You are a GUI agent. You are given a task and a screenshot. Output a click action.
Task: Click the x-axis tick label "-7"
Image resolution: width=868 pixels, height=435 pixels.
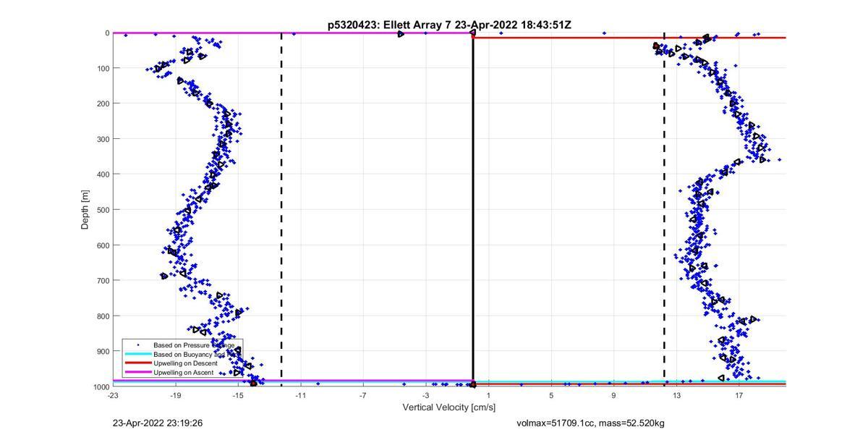coord(363,396)
